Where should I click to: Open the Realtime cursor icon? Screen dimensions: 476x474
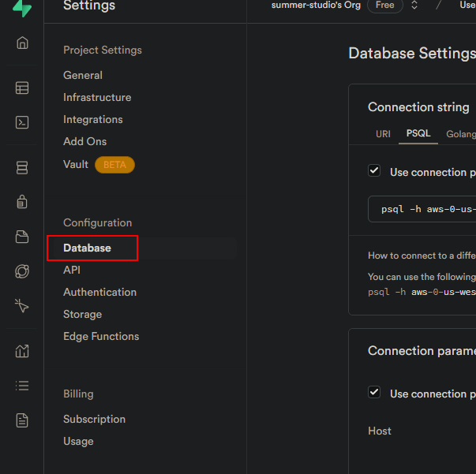22,306
